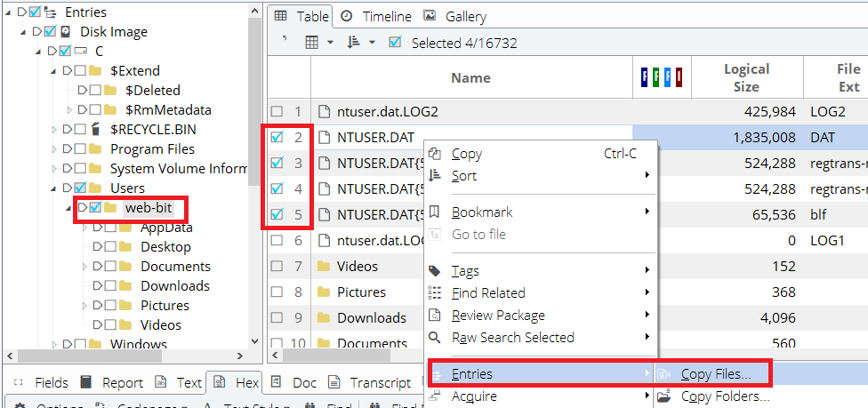Toggle the web-bit folder checkbox

[x=95, y=208]
